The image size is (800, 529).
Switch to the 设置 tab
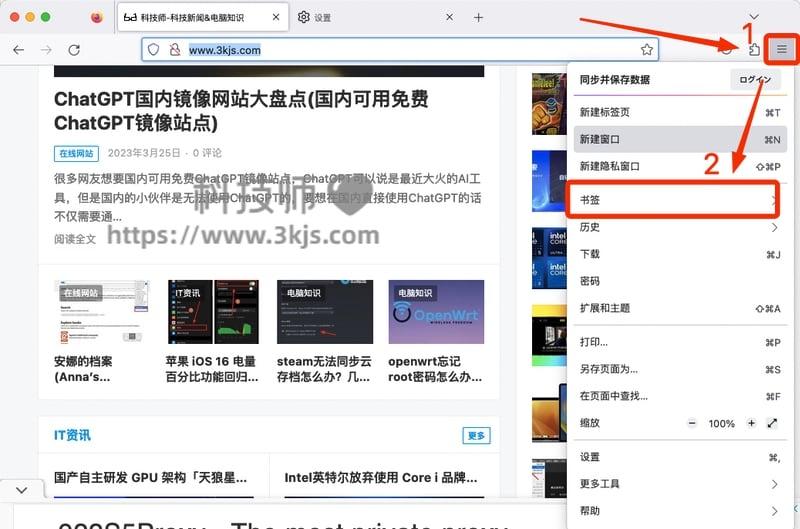[376, 17]
